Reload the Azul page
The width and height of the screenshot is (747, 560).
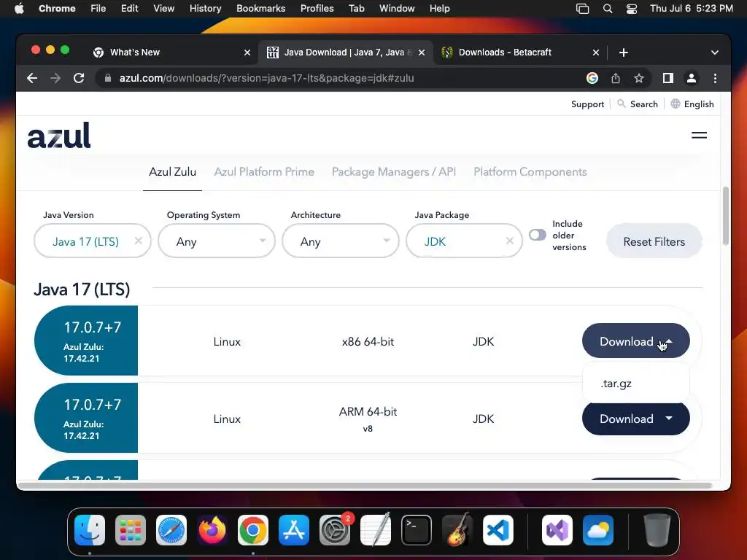(79, 78)
